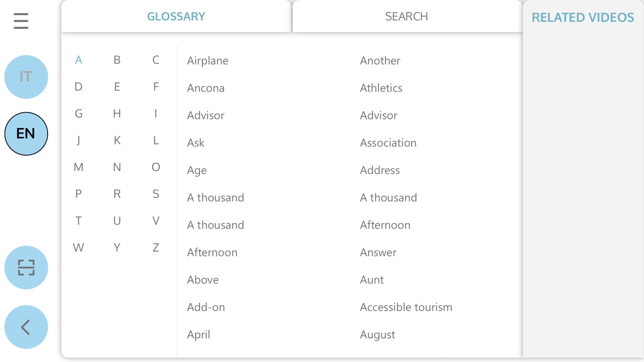Viewport: 644px width, 362px height.
Task: Select the Glossary tab
Action: 176,16
